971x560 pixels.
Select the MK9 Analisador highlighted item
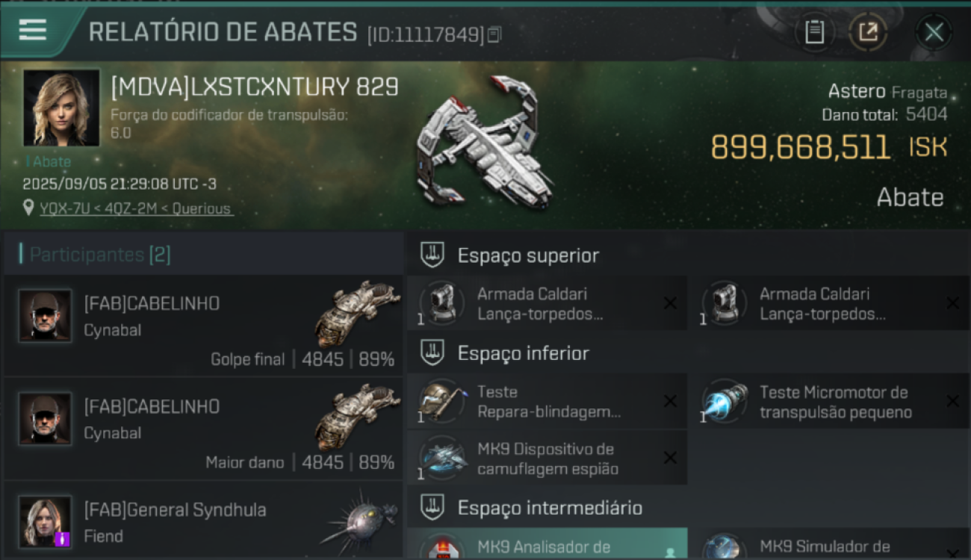coord(547,544)
